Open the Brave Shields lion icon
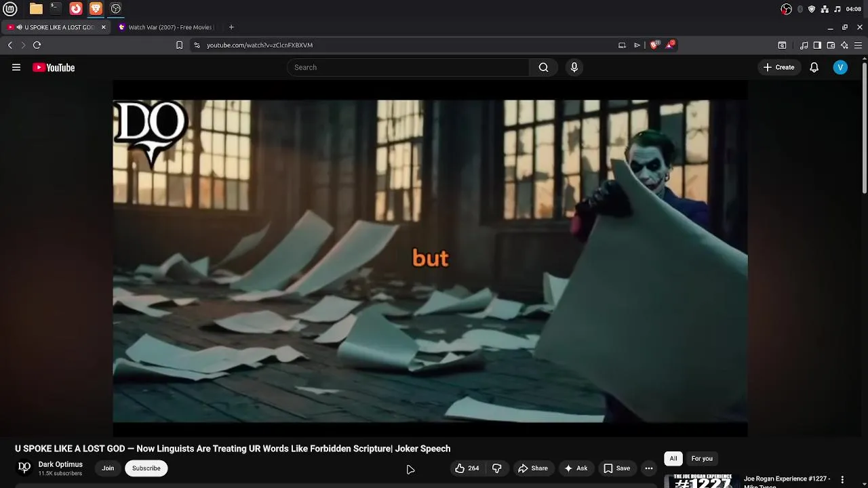 tap(654, 45)
